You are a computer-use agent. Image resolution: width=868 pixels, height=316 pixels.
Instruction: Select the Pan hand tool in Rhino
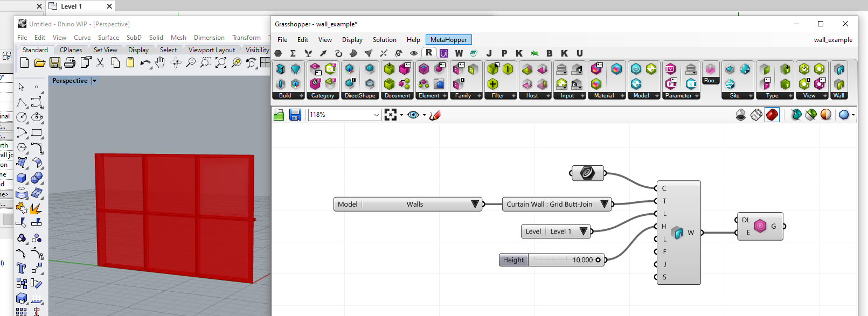tap(160, 63)
